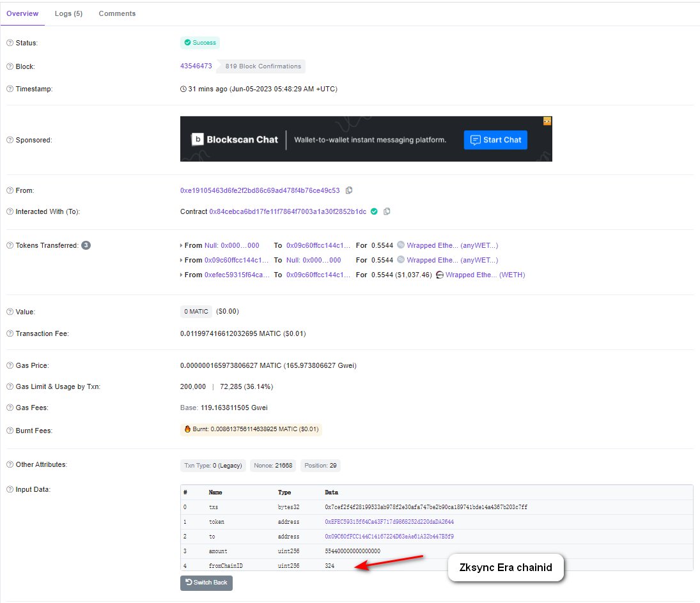Click help icon beside Burnt Fees
Viewport: 700px width, 603px height.
coord(10,431)
